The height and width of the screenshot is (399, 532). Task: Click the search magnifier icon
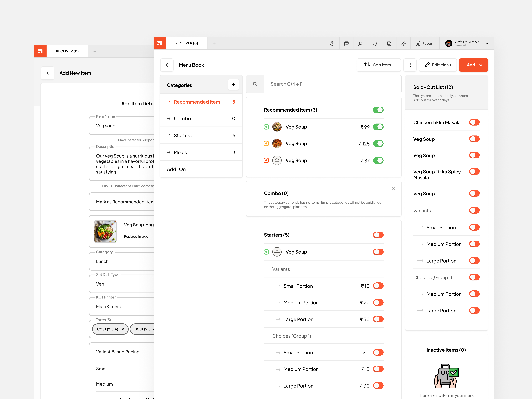pyautogui.click(x=255, y=84)
